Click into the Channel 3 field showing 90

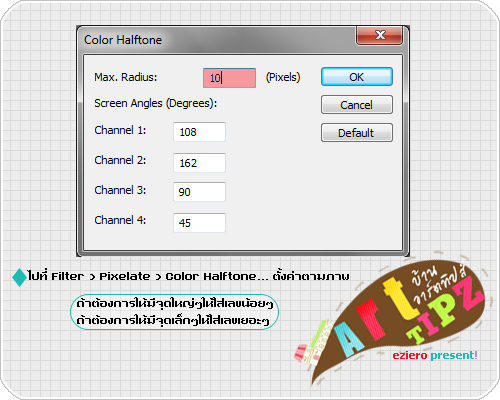pos(199,192)
